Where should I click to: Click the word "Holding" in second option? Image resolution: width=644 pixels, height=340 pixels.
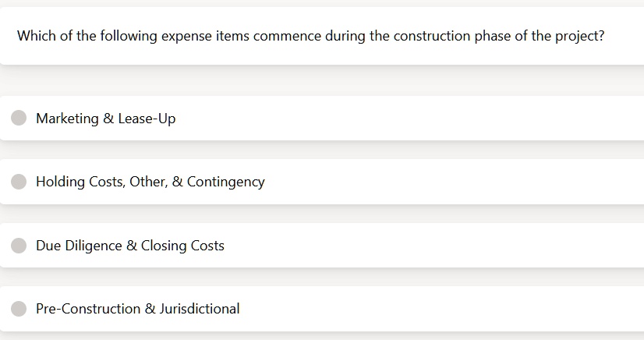pyautogui.click(x=60, y=182)
